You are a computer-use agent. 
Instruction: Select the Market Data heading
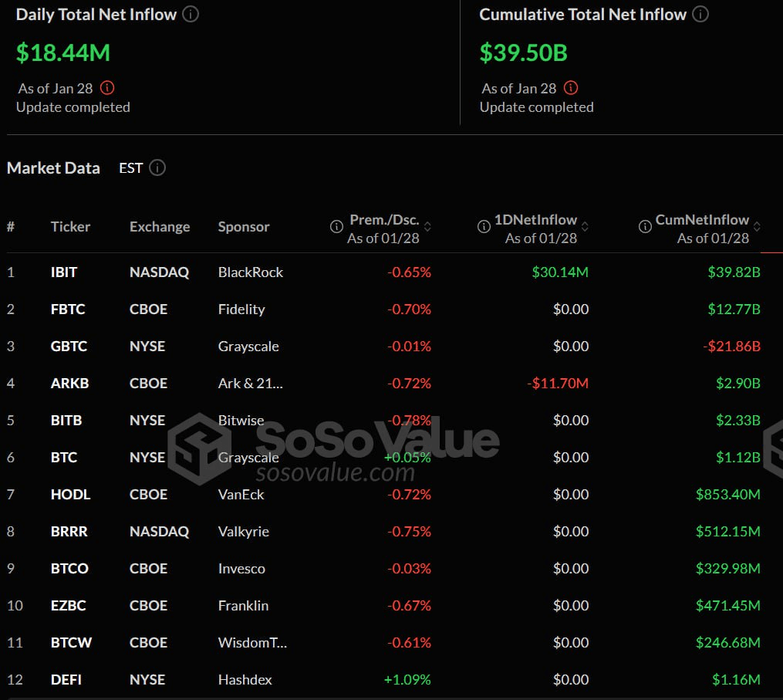[x=53, y=167]
